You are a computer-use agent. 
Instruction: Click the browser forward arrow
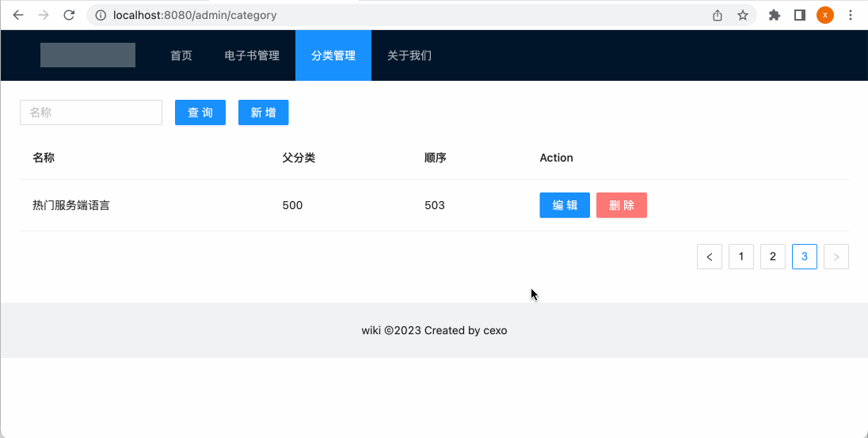[44, 15]
